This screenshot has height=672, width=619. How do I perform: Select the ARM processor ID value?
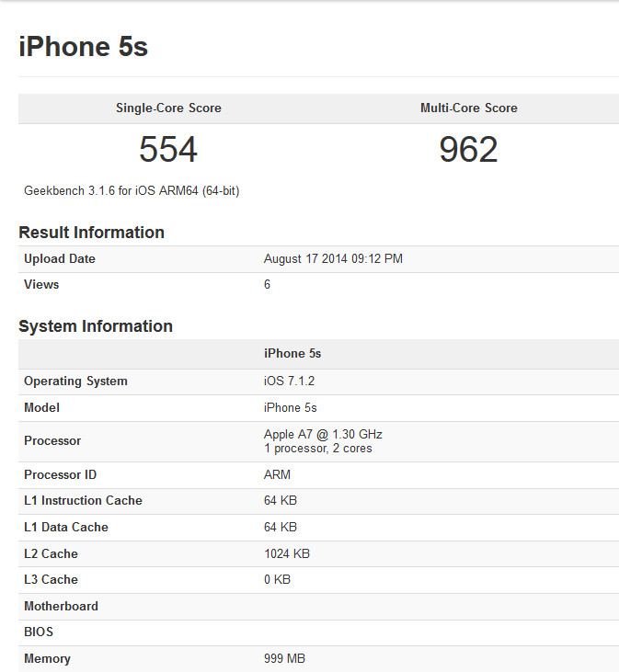277,475
